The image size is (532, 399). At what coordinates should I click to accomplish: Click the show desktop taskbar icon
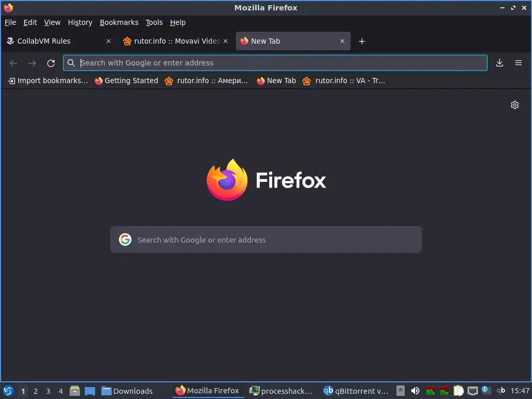[x=90, y=391]
